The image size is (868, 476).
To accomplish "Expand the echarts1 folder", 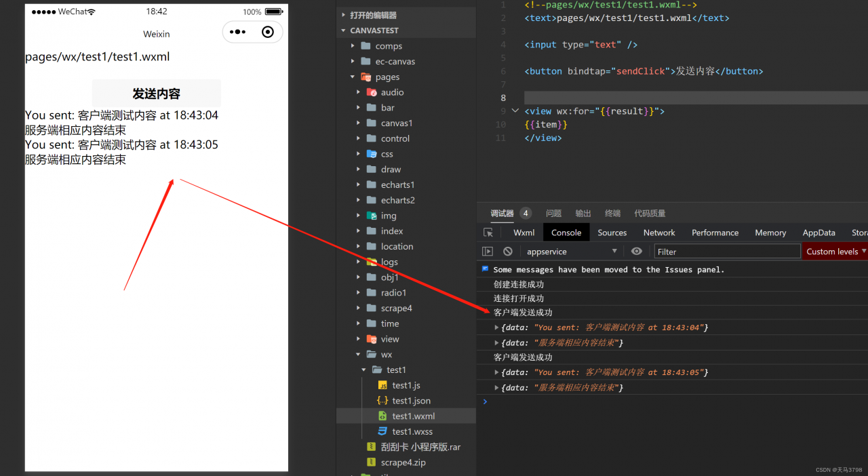I will [x=406, y=184].
